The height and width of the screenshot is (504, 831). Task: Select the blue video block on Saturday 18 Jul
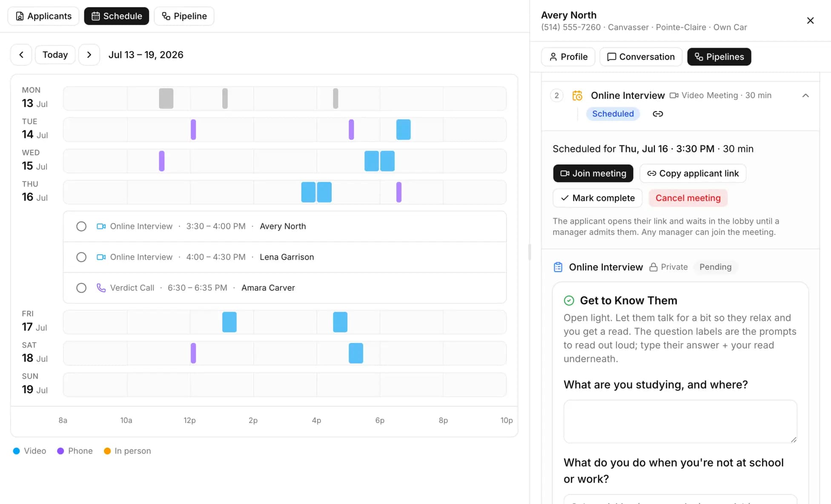tap(356, 353)
